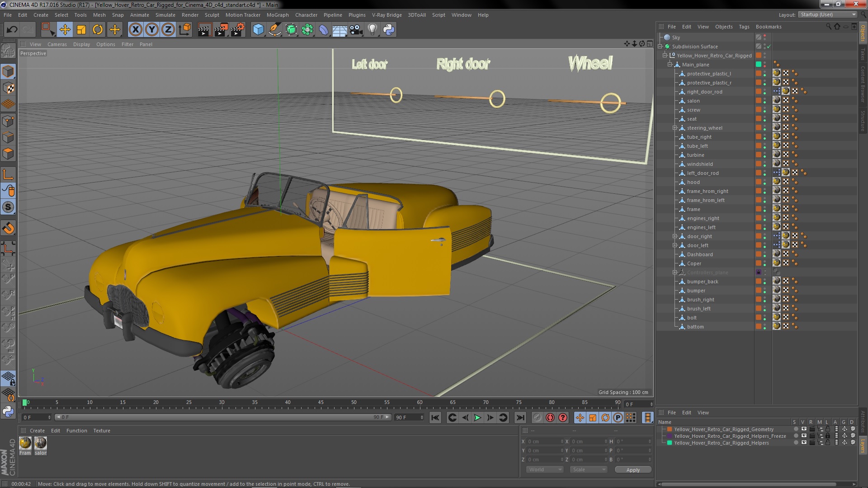Image resolution: width=868 pixels, height=488 pixels.
Task: Collapse the Main_plane tree node
Action: (670, 65)
